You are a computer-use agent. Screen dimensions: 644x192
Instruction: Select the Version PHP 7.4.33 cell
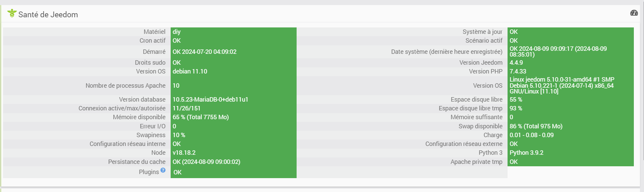click(571, 71)
